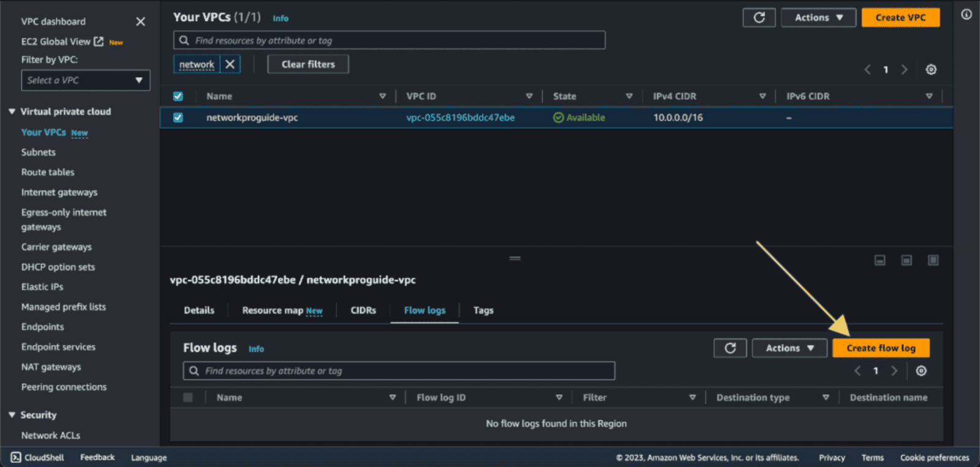Image resolution: width=980 pixels, height=467 pixels.
Task: Open top Actions dropdown menu
Action: click(x=818, y=18)
